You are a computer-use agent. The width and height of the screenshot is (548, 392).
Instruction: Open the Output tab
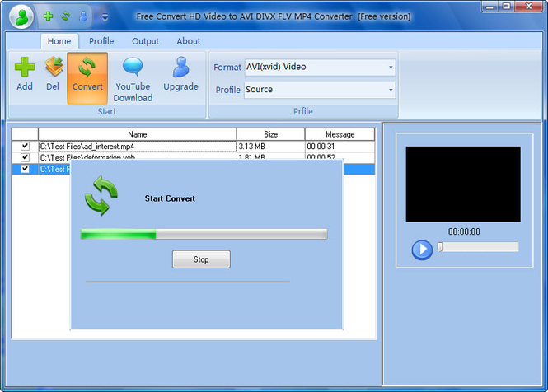click(x=145, y=41)
